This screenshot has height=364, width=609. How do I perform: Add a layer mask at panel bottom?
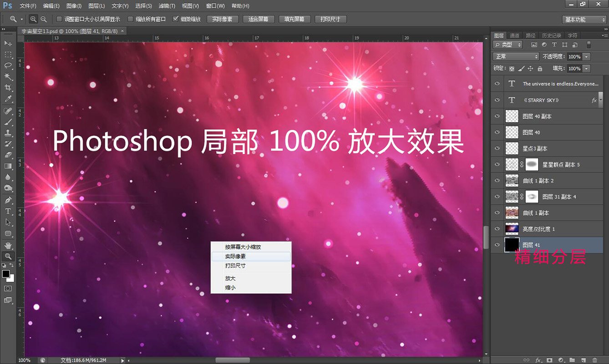pyautogui.click(x=550, y=360)
